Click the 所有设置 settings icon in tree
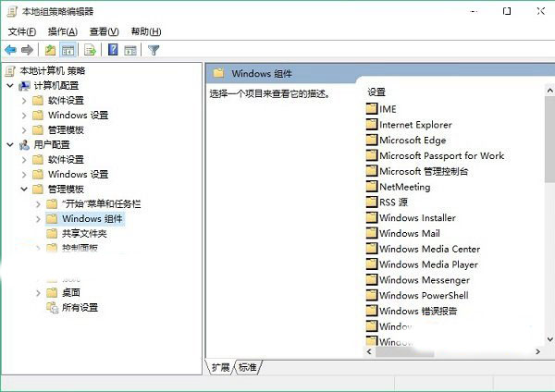The image size is (555, 392). click(53, 308)
